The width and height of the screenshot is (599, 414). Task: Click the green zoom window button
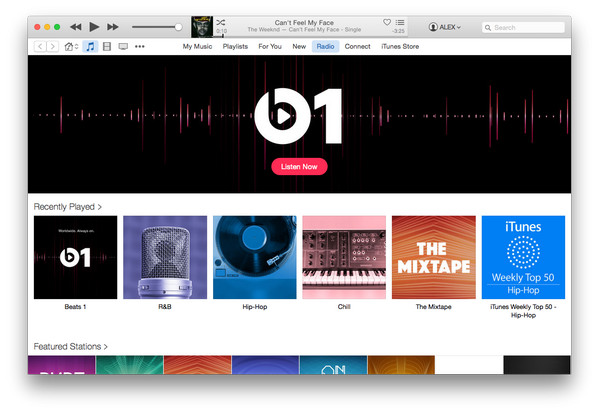(57, 27)
